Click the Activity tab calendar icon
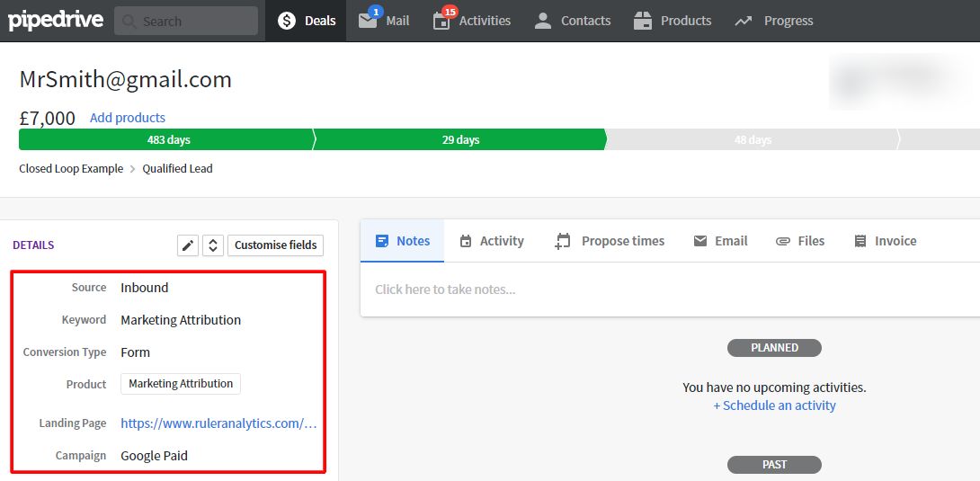Viewport: 980px width, 481px height. [466, 241]
